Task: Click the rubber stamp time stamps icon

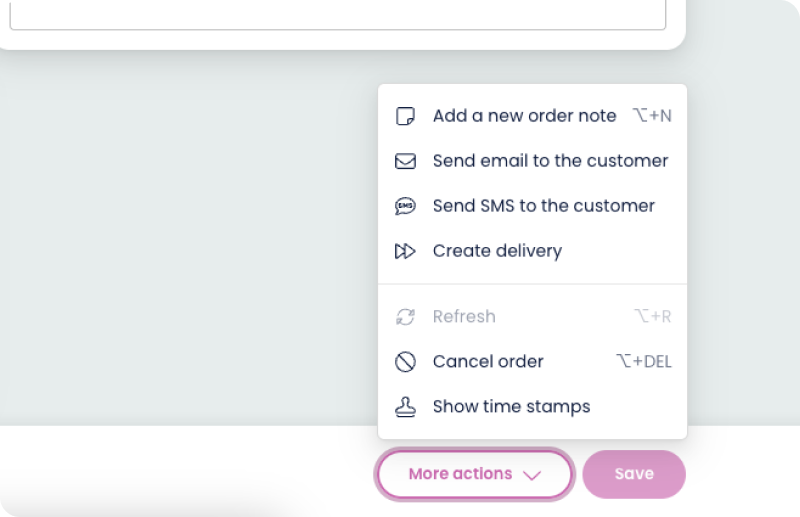Action: pyautogui.click(x=405, y=407)
